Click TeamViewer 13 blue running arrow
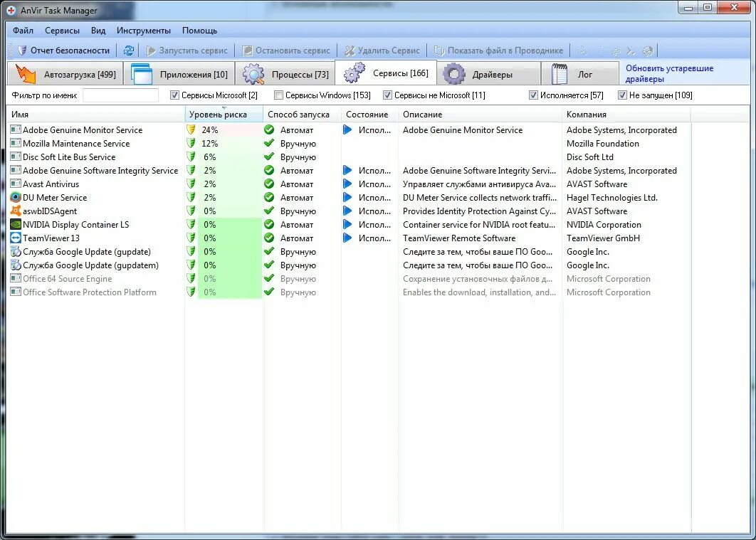The width and height of the screenshot is (756, 540). click(x=347, y=238)
